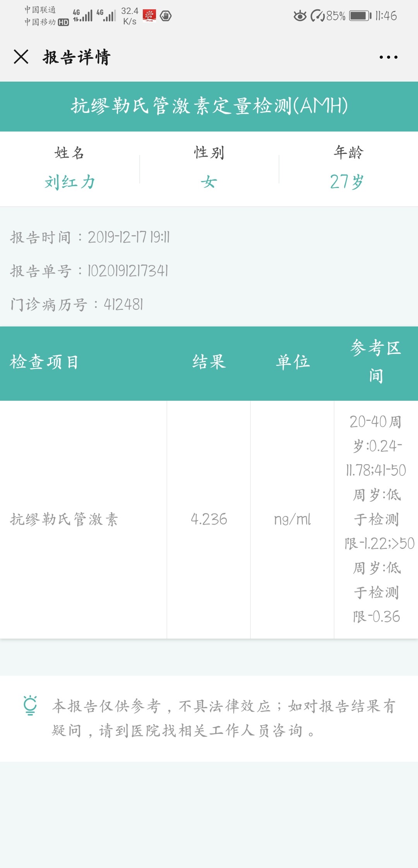This screenshot has width=418, height=868.
Task: Select the report number 1020191217341
Action: tap(128, 271)
